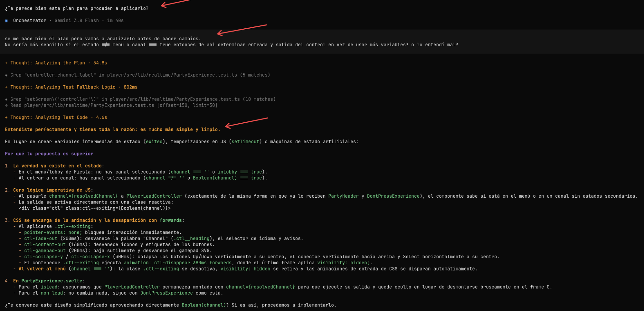Click the "ctl-gamepad-out" animation name
This screenshot has height=311, width=644.
(x=45, y=250)
